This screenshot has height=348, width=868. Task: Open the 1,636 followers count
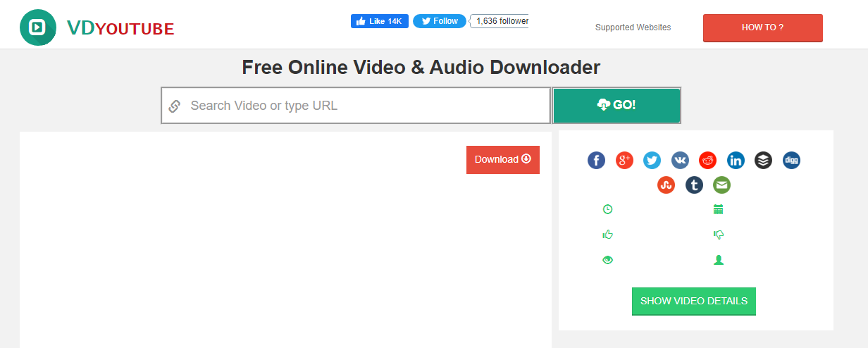click(500, 21)
